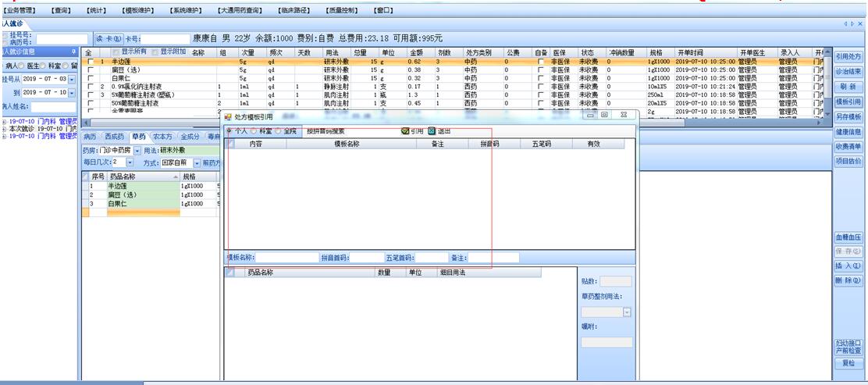
Task: Select the 全院 radio button
Action: 279,131
